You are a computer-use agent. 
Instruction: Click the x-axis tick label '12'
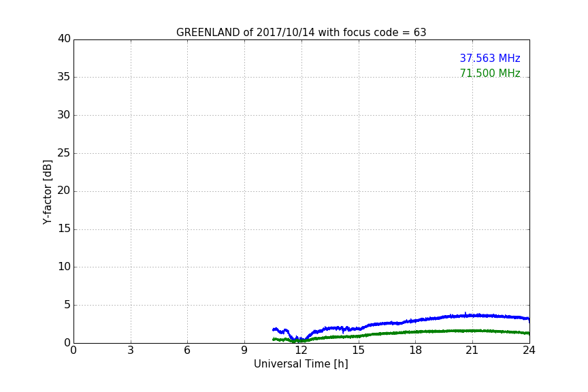301,350
